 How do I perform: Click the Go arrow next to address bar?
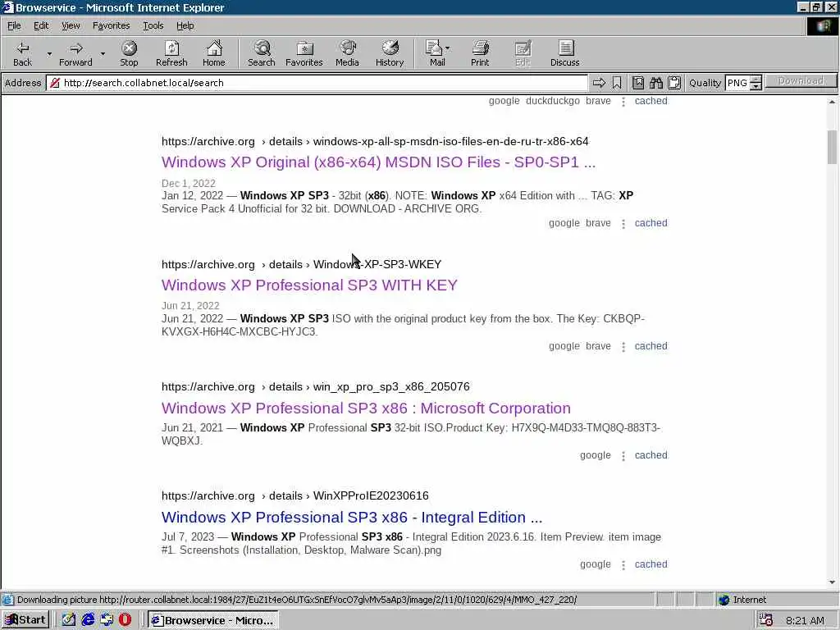coord(599,83)
